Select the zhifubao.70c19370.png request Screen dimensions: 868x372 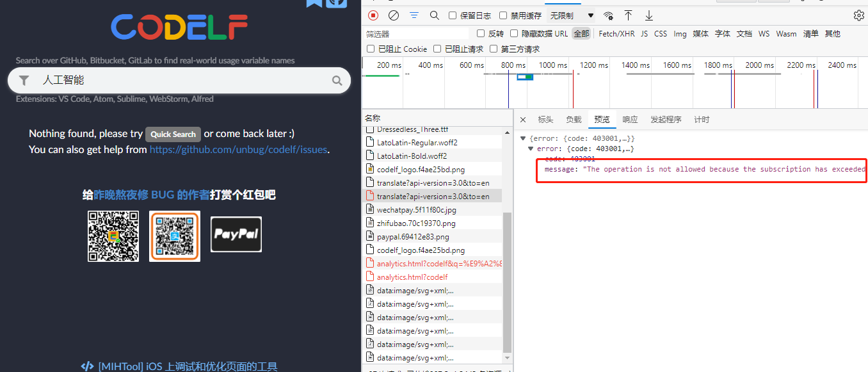(x=433, y=223)
